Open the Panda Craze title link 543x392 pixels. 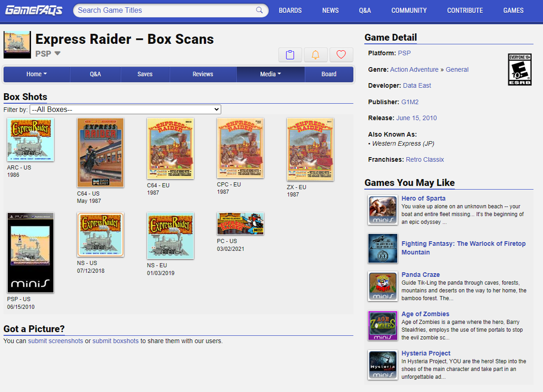coord(420,275)
